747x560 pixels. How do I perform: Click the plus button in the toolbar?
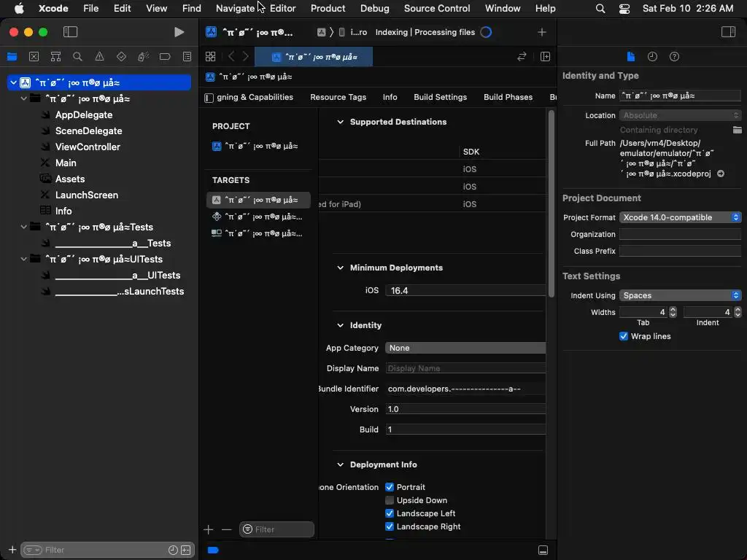[x=542, y=32]
